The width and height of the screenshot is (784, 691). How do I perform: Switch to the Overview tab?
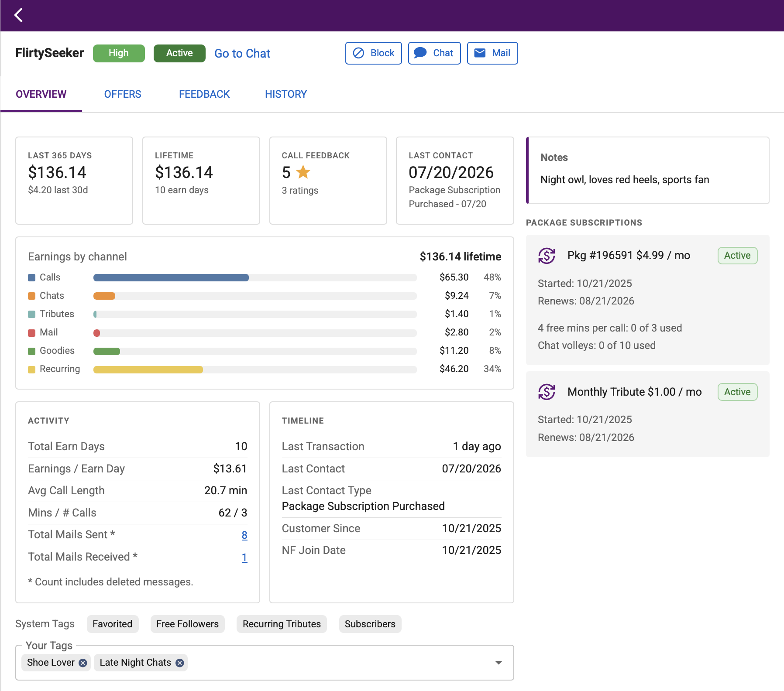[x=41, y=94]
